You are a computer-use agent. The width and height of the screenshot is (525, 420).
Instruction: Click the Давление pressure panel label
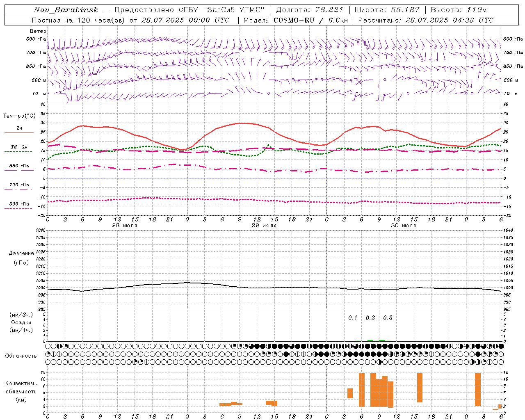pyautogui.click(x=21, y=253)
